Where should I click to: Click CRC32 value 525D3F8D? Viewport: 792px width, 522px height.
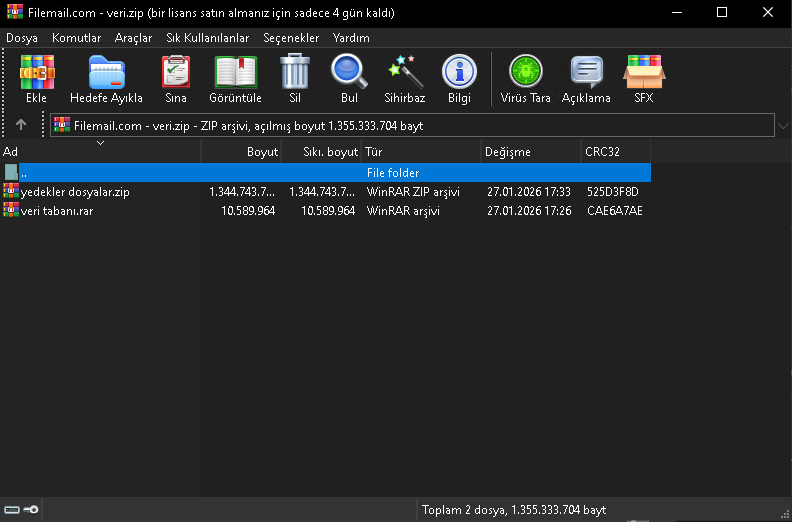coord(613,192)
